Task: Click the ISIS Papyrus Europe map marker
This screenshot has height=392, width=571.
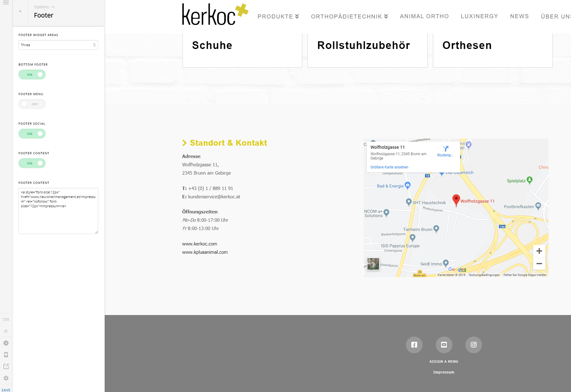Action: (413, 237)
